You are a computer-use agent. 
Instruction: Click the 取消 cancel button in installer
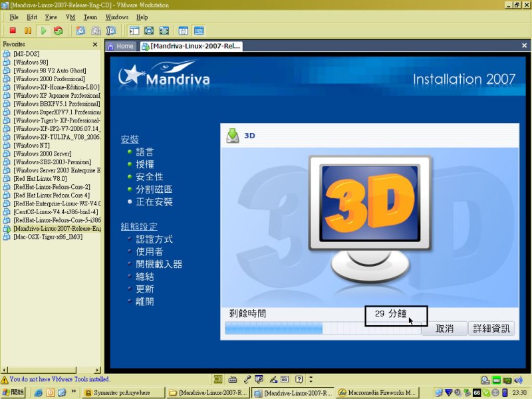pyautogui.click(x=444, y=329)
